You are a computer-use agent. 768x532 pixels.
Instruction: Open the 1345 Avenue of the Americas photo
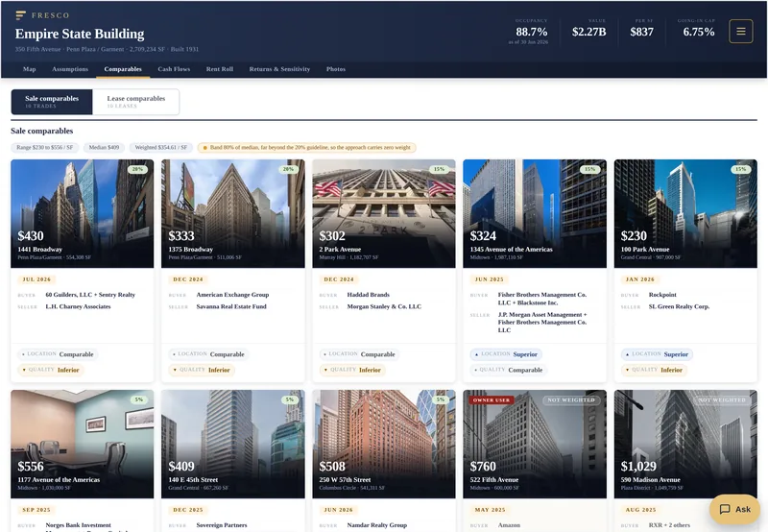[535, 213]
